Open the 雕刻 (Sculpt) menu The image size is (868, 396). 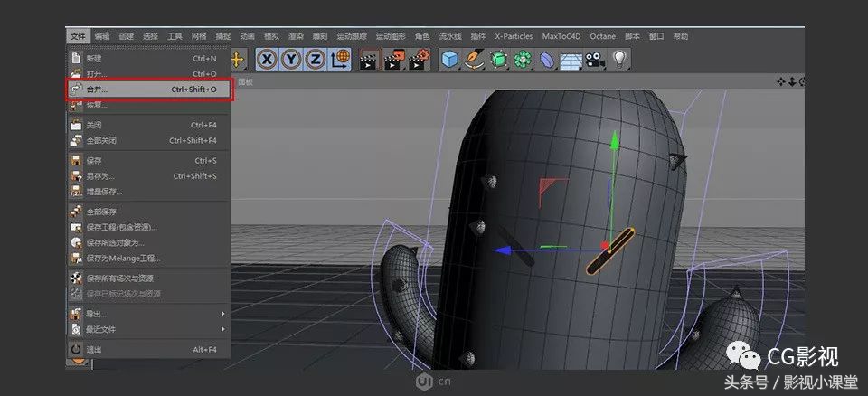click(x=320, y=36)
